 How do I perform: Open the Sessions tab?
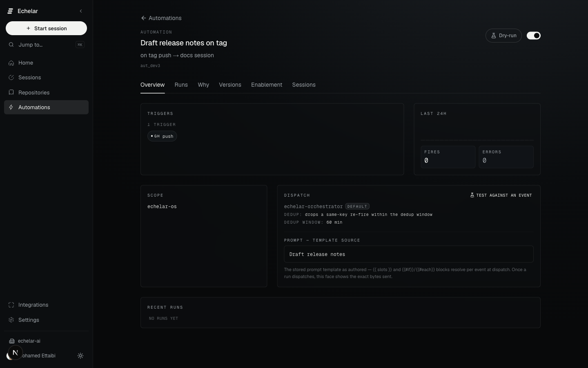click(304, 85)
